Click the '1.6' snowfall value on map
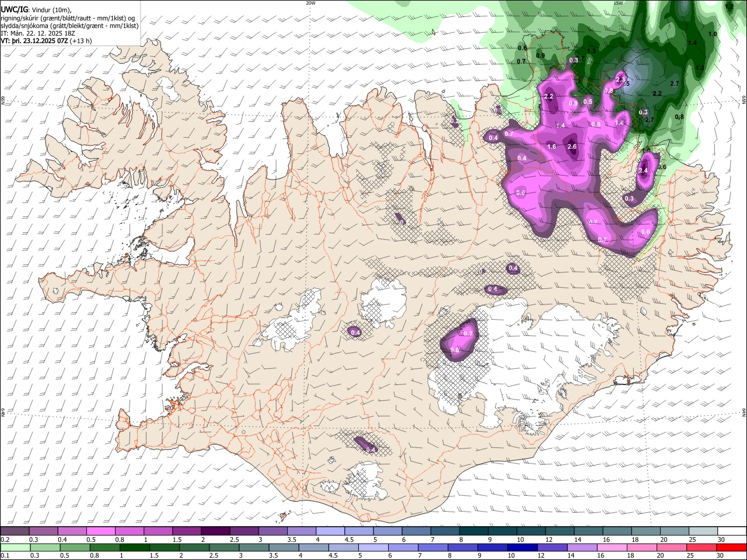The width and height of the screenshot is (747, 560). click(x=551, y=147)
